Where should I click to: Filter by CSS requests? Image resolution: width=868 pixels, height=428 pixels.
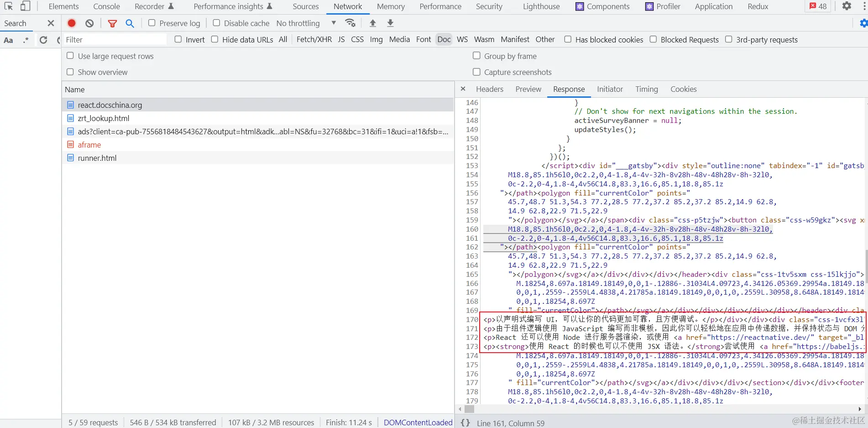click(x=357, y=40)
